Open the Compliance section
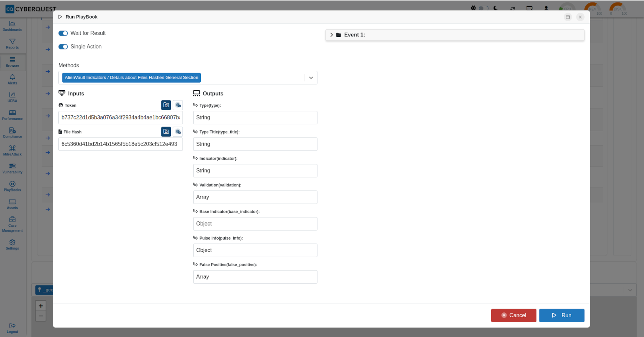644x337 pixels. click(x=13, y=133)
